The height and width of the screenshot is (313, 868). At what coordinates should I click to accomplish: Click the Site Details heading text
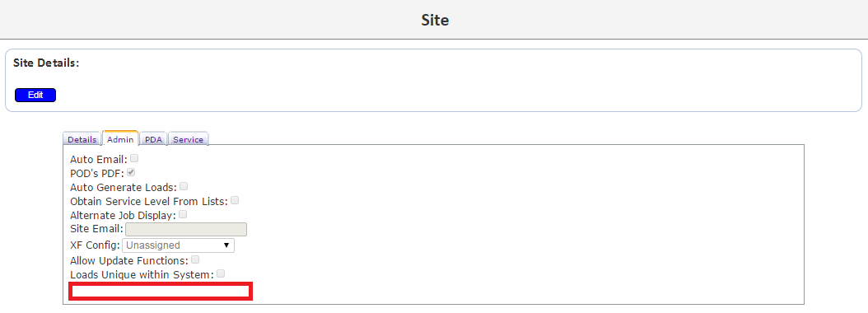point(46,63)
